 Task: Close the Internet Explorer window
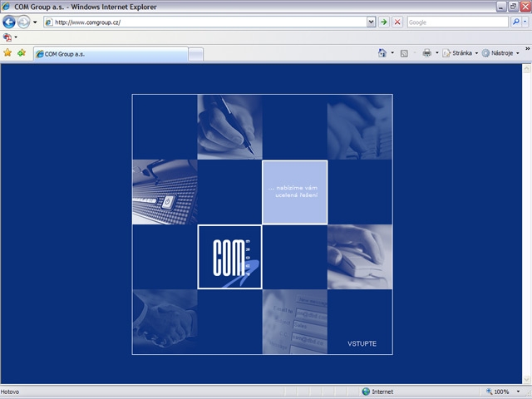[525, 6]
